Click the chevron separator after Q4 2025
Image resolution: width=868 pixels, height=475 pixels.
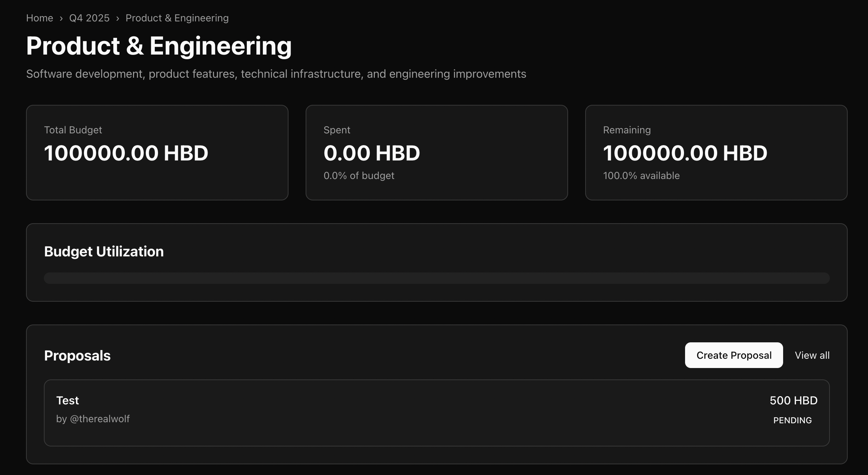118,19
